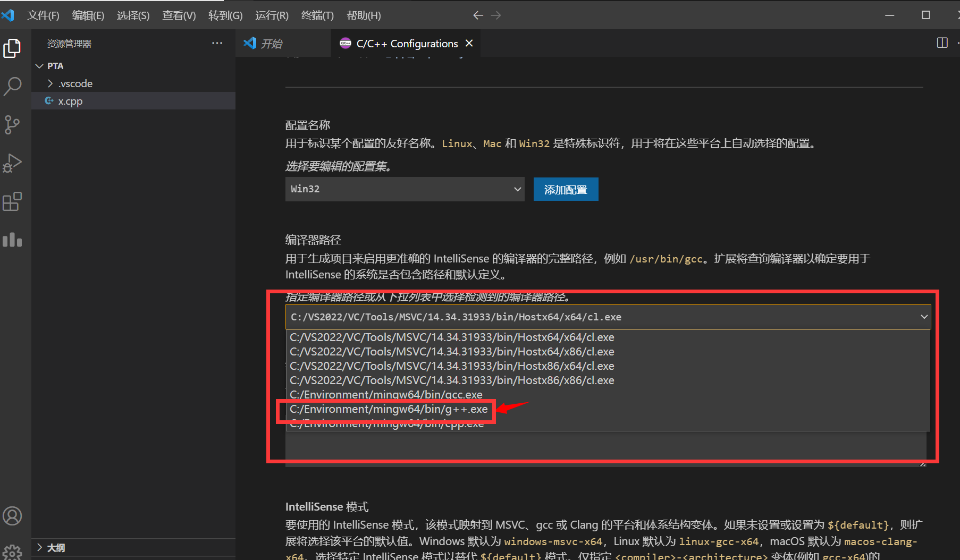Open the 帮助(H) menu
This screenshot has width=960, height=560.
point(364,15)
